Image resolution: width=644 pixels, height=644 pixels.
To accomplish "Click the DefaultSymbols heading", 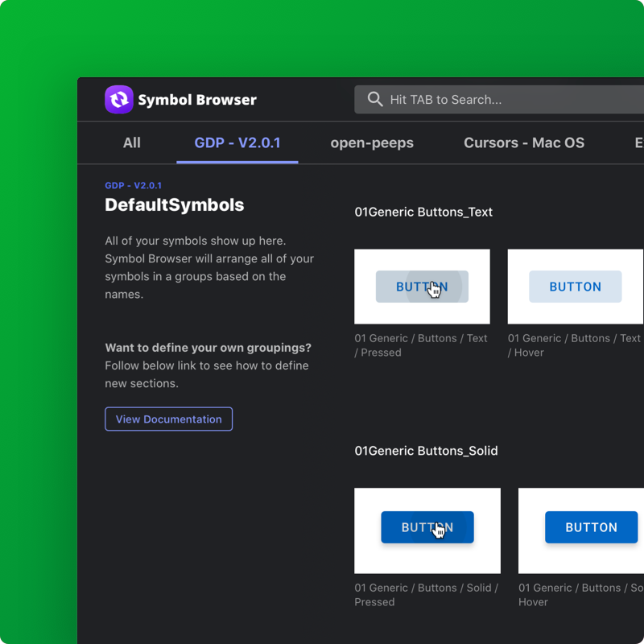I will pos(174,205).
